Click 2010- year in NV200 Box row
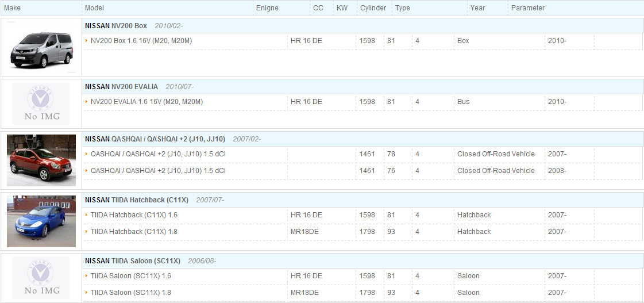Image resolution: width=644 pixels, height=303 pixels. click(557, 41)
